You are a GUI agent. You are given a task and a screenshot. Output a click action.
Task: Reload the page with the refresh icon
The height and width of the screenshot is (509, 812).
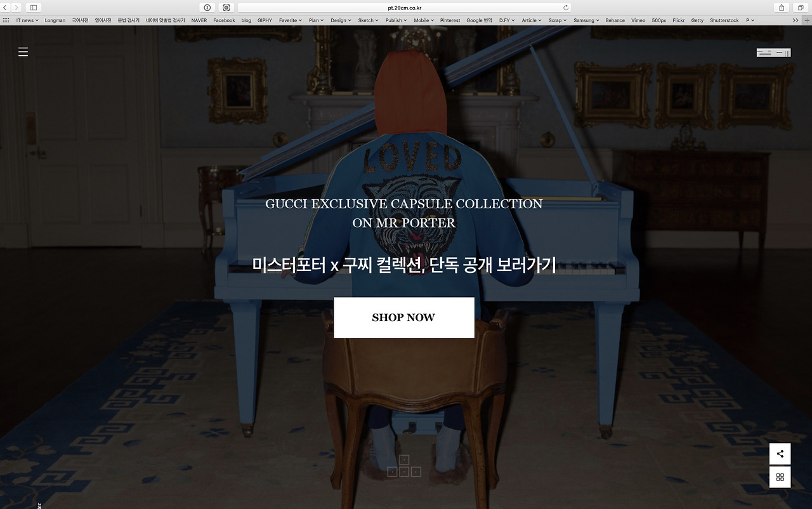(566, 8)
